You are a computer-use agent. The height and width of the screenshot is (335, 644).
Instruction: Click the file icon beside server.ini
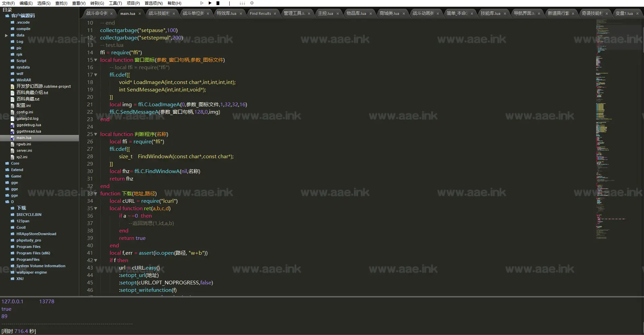(x=12, y=150)
